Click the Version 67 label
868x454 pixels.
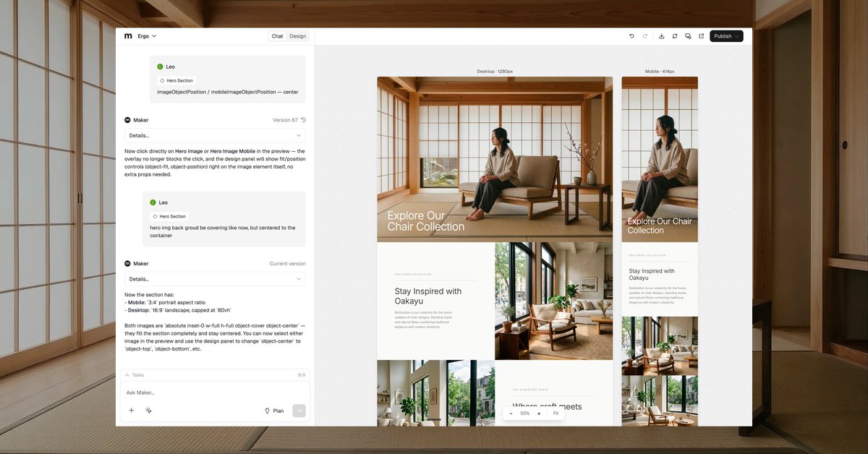[x=285, y=120]
